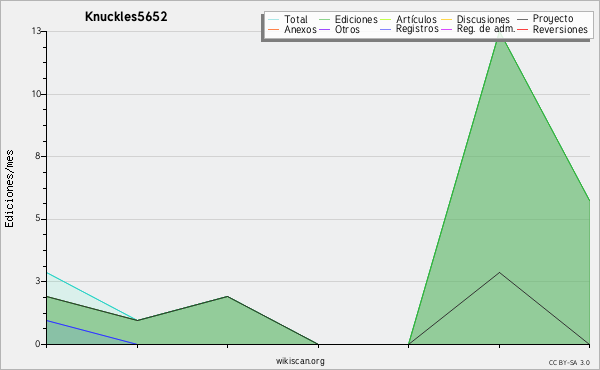This screenshot has width=600, height=370.
Task: Click the green Ediciones line swatch
Action: point(324,19)
